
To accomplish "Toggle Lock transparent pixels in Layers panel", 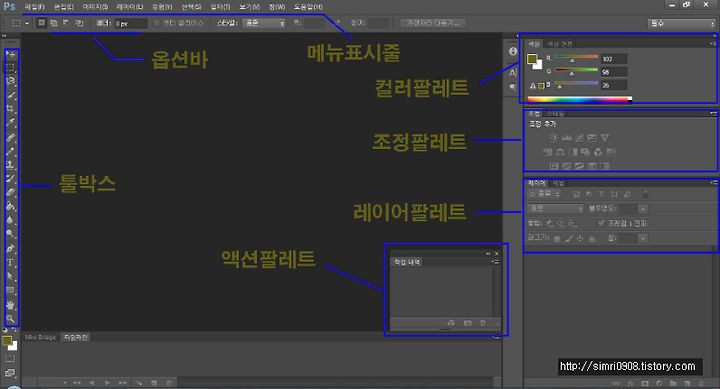I will point(557,238).
